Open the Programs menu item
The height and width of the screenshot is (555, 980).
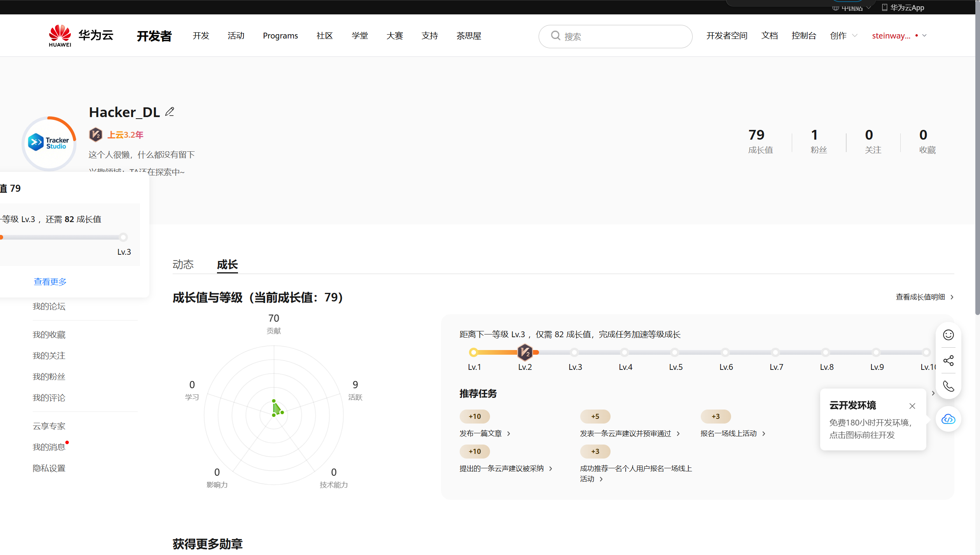(x=280, y=36)
